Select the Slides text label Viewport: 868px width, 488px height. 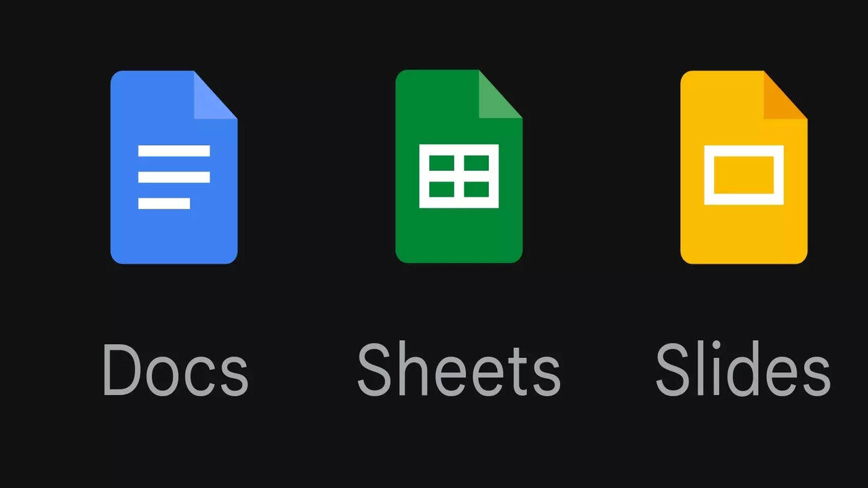[743, 369]
